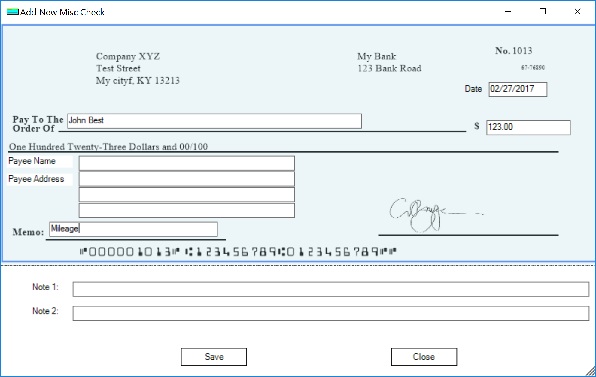Click the Test Street address line
The height and width of the screenshot is (377, 596).
click(118, 68)
